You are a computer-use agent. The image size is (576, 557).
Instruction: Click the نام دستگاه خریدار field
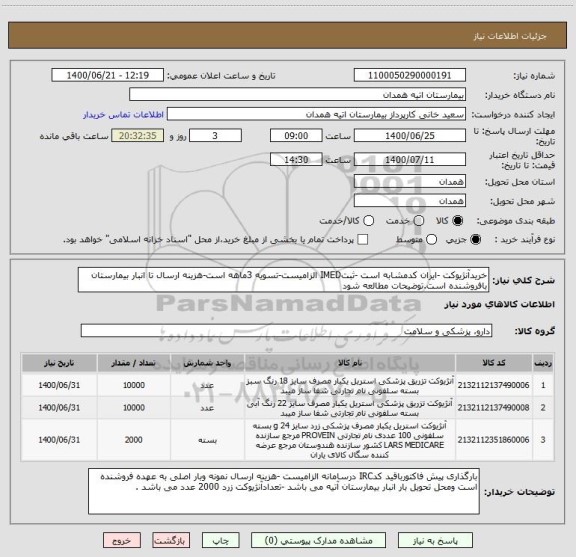pos(298,95)
